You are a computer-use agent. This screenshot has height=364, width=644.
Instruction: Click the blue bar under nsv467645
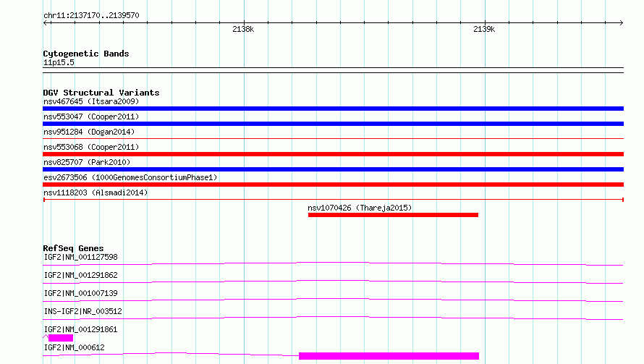(x=333, y=109)
